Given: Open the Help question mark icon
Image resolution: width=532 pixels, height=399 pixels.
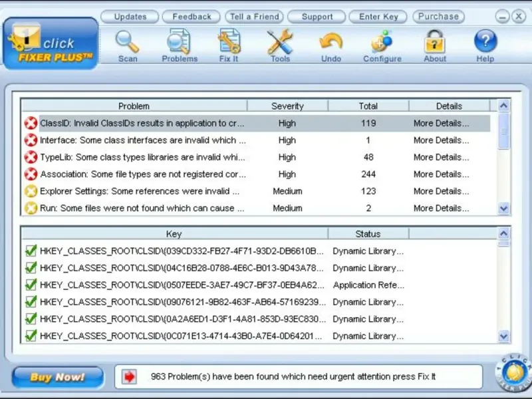Looking at the screenshot, I should tap(485, 41).
